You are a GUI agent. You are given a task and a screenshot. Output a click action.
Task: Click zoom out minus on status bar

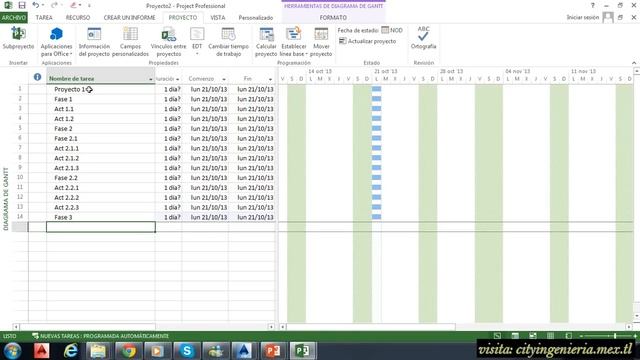click(x=581, y=336)
